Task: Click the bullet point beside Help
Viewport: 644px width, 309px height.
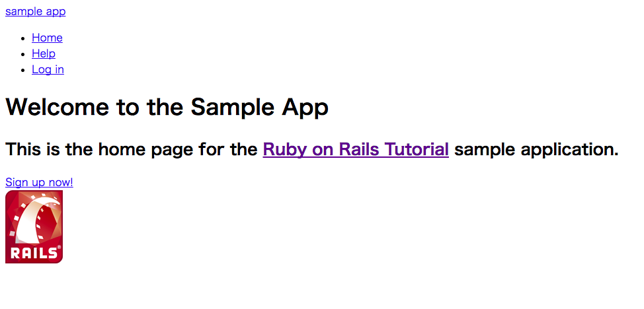Action: [24, 54]
